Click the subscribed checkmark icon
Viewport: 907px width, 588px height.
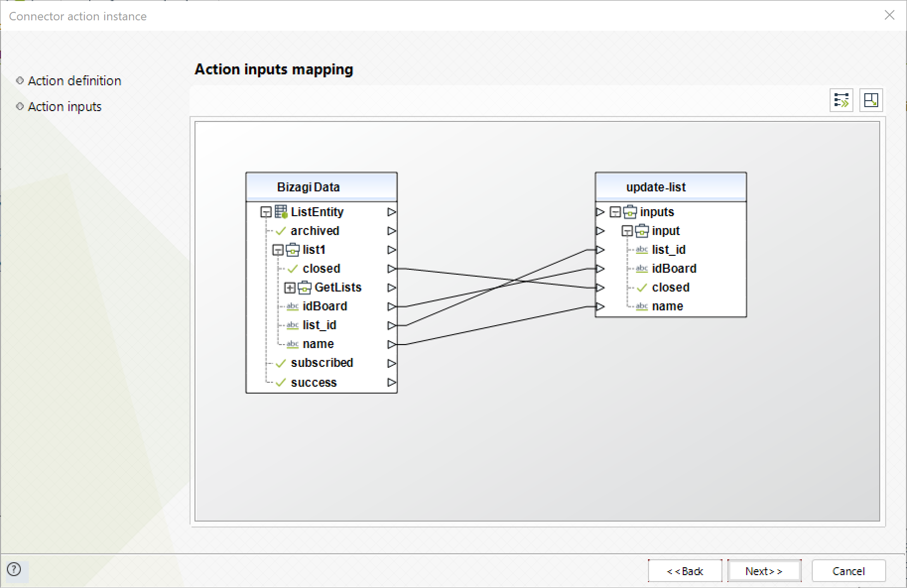tap(281, 363)
